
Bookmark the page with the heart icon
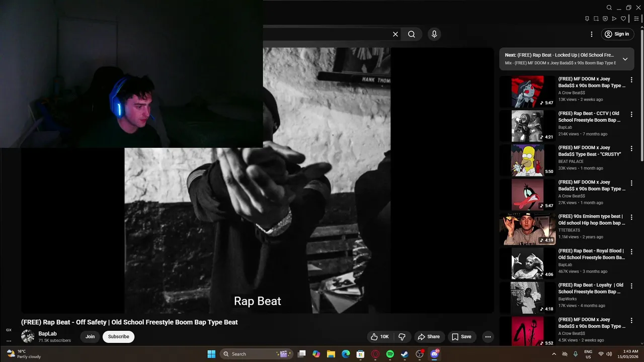click(623, 19)
